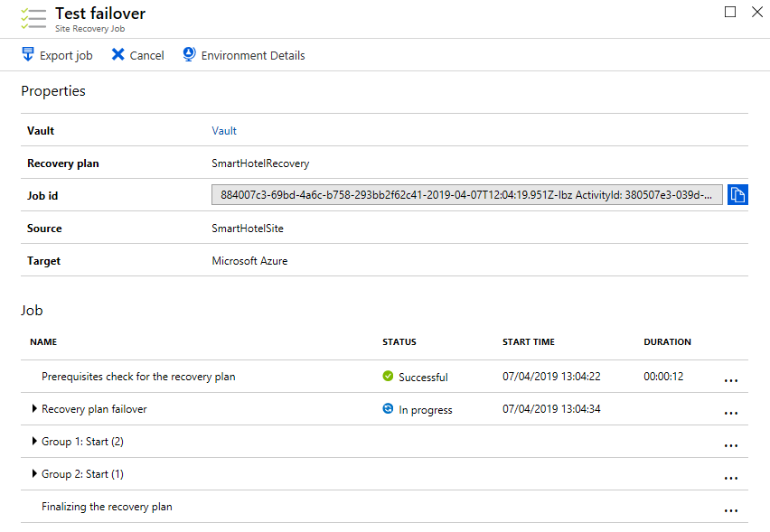This screenshot has height=532, width=770.
Task: Click the blue In progress sync icon
Action: pyautogui.click(x=388, y=408)
